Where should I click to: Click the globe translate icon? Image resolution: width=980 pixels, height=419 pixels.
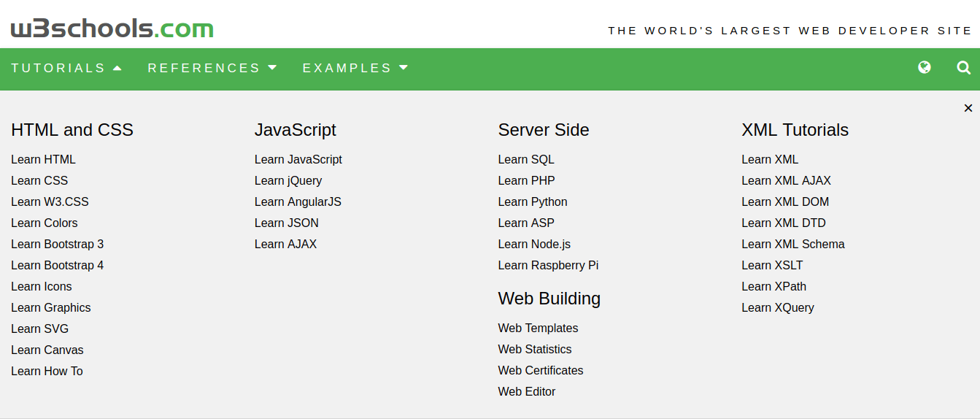pos(925,68)
